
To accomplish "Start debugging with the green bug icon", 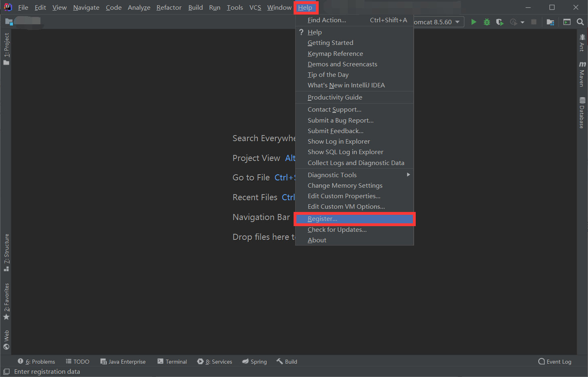I will tap(487, 22).
